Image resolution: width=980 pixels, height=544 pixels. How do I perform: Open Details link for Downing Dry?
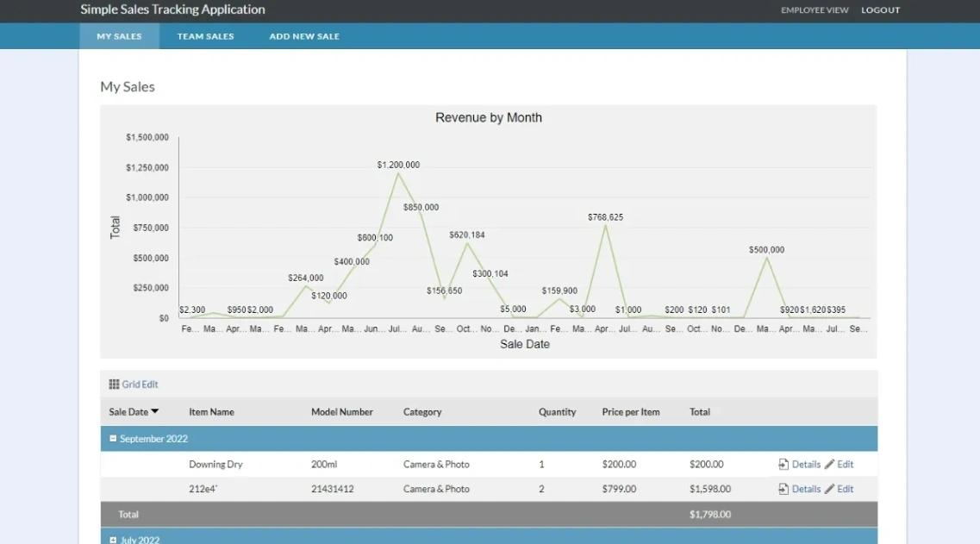pos(806,465)
